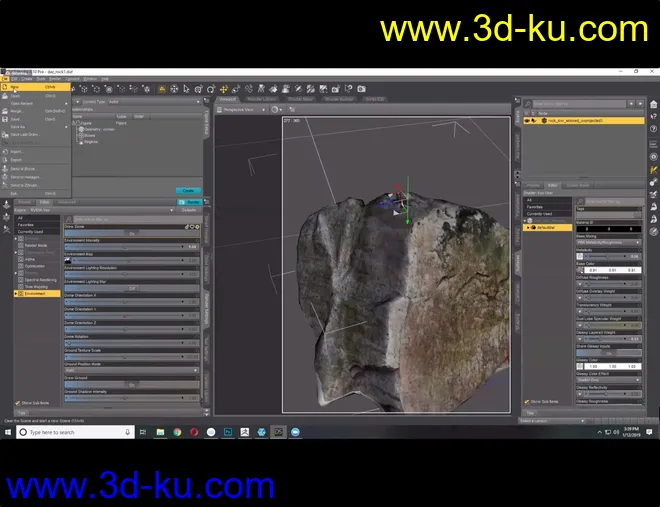The height and width of the screenshot is (507, 660).
Task: Click the search icon in Surfaces pane
Action: point(580,202)
